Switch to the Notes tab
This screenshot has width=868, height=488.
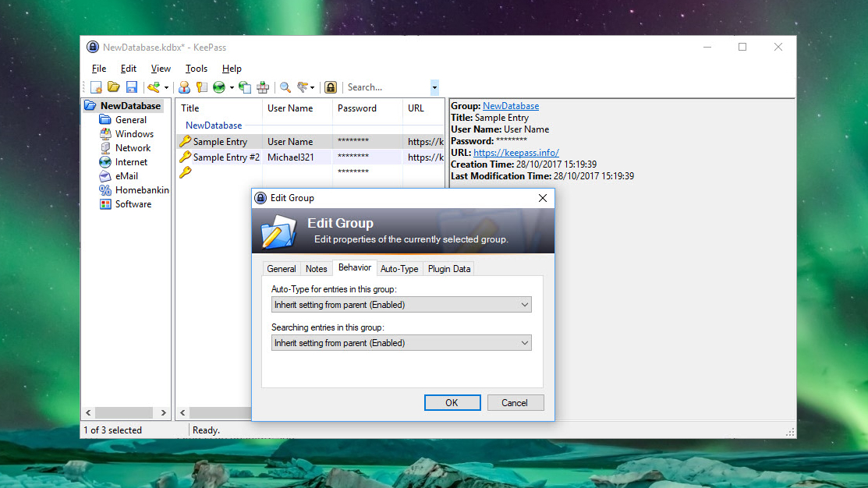(316, 269)
